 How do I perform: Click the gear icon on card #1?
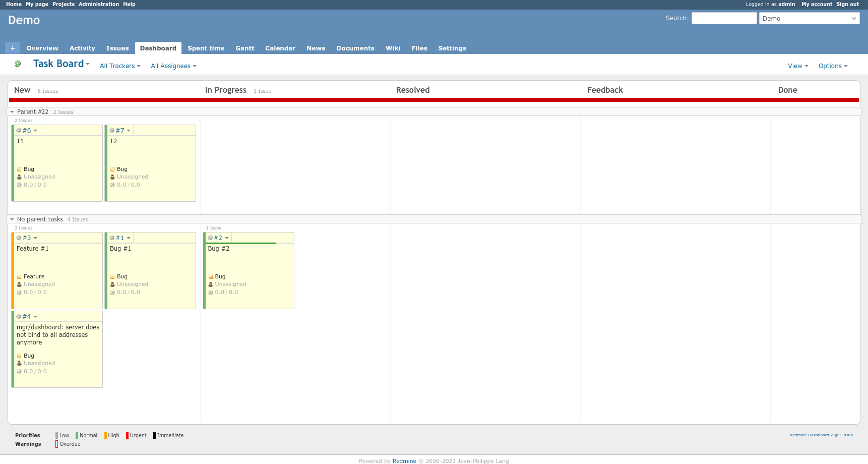[x=112, y=238]
